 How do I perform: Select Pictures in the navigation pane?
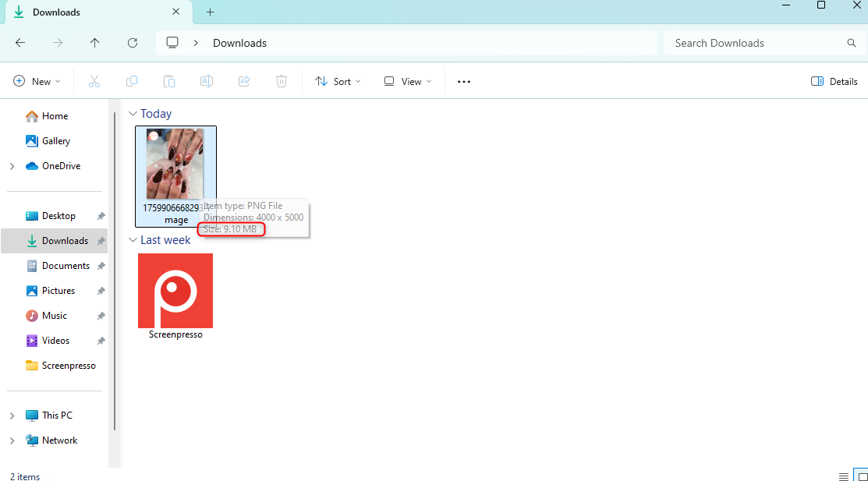58,291
